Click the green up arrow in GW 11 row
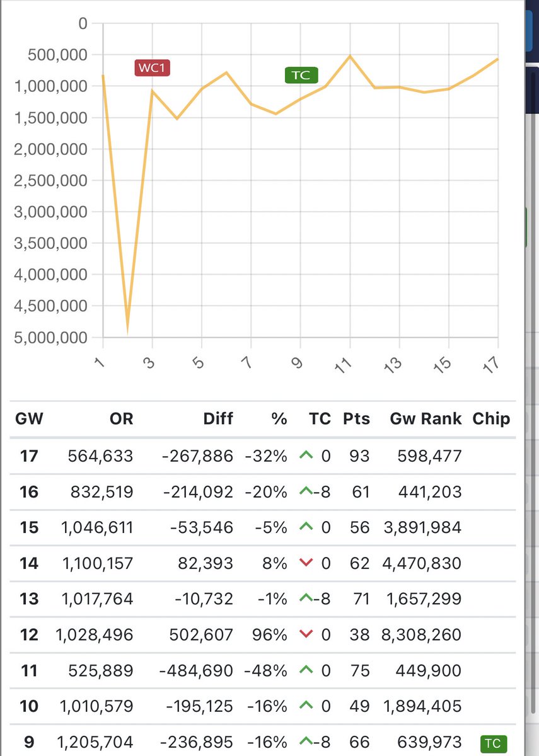 click(x=307, y=670)
